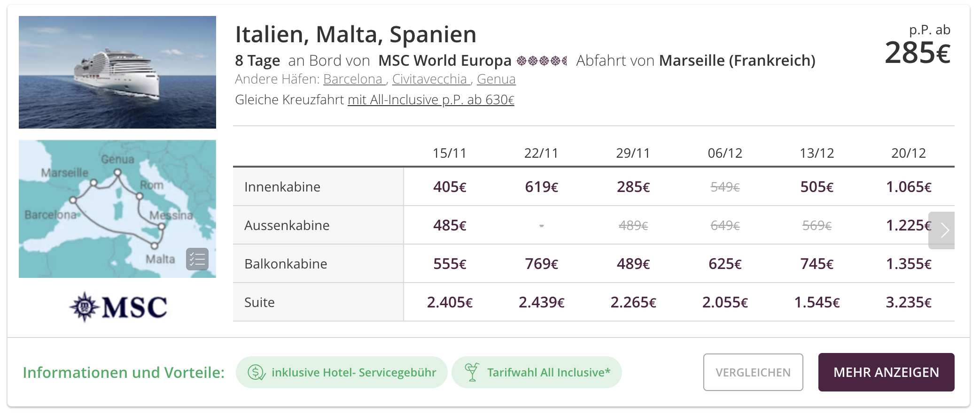The height and width of the screenshot is (414, 980).
Task: Select Balkonkabine 555€ price on 15/11
Action: tap(450, 264)
